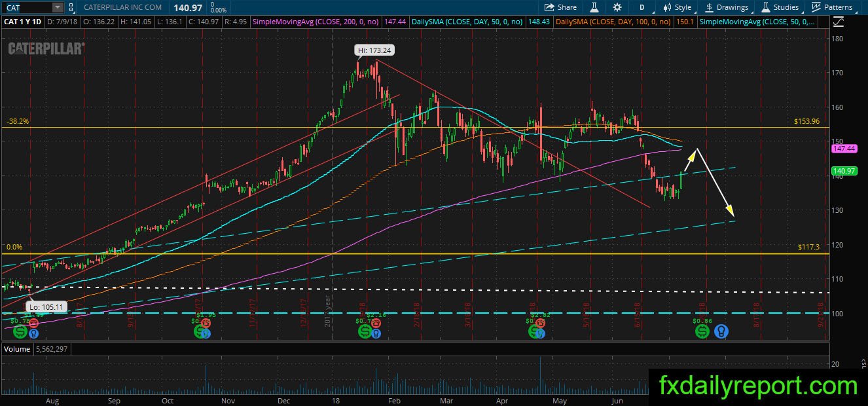Click the red conference call icon in October
The height and width of the screenshot is (406, 868).
click(206, 323)
